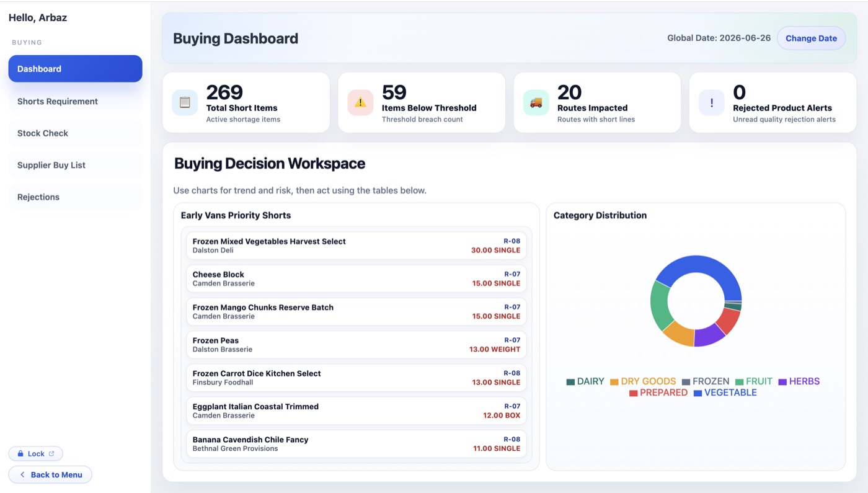Toggle the VEGETABLE legend swatch
The width and height of the screenshot is (868, 493).
click(698, 393)
